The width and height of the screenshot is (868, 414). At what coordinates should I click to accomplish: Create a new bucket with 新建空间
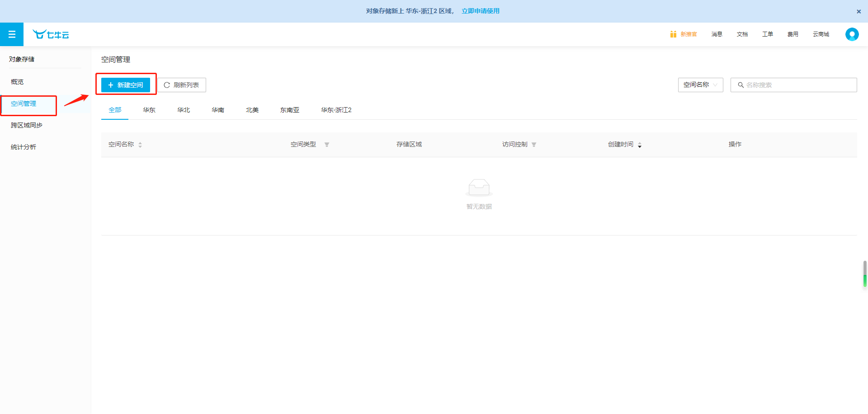point(126,85)
